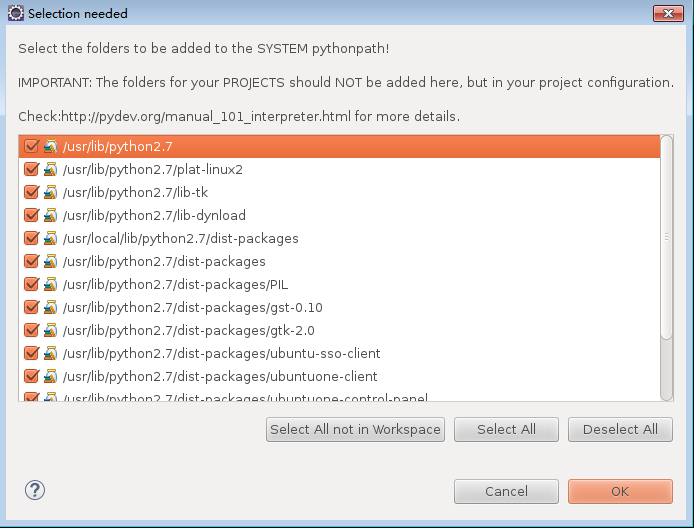Click the folder icon next to dist-packages/gtk-2.0
This screenshot has width=694, height=528.
point(50,330)
